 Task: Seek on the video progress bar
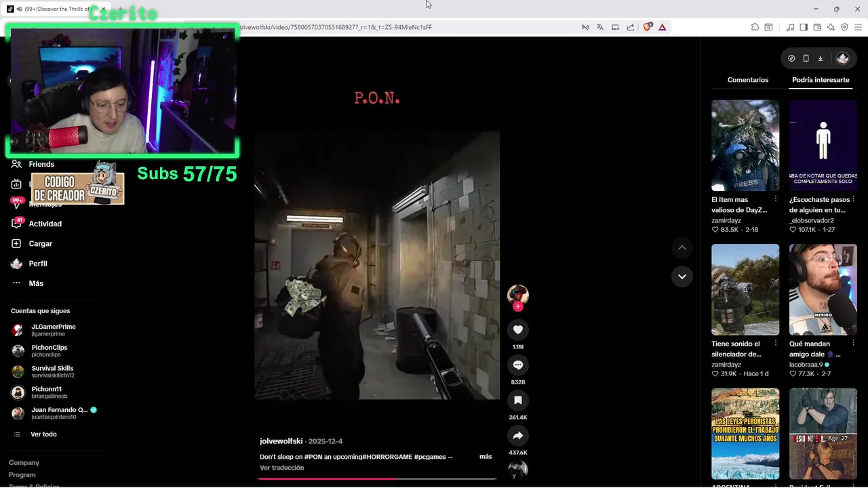(x=376, y=479)
